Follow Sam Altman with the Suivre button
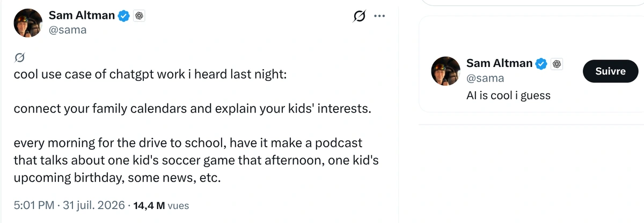644x223 pixels. tap(611, 71)
